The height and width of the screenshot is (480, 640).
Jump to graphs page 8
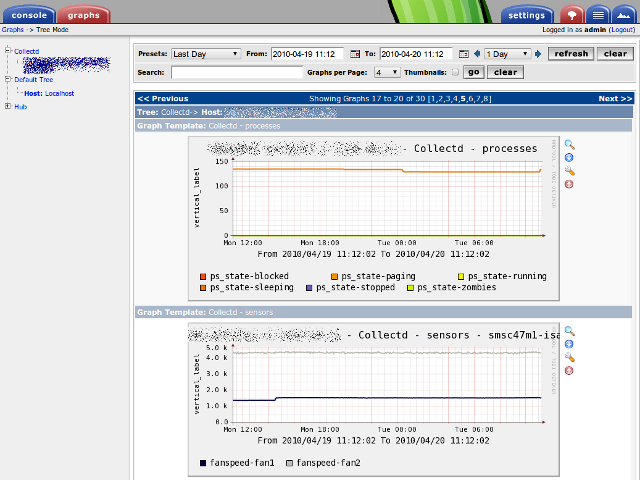coord(486,99)
